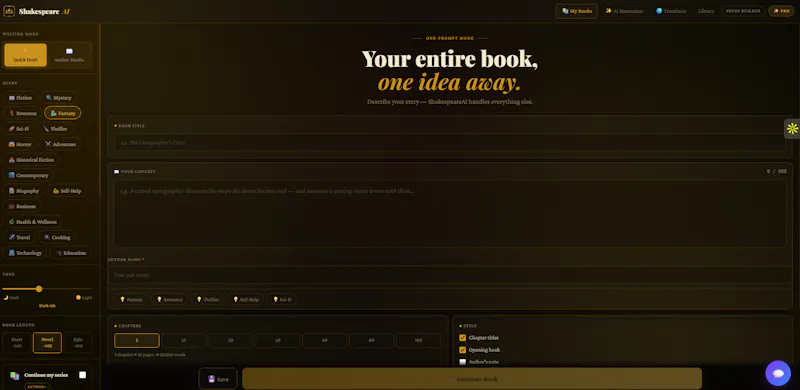Click the Tone slider handle
Image resolution: width=800 pixels, height=390 pixels.
[x=39, y=289]
